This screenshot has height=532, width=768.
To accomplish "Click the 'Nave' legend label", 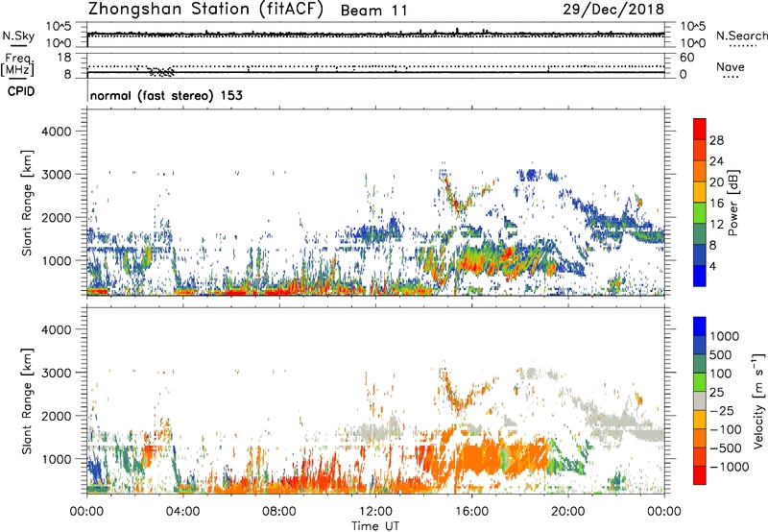I will click(x=731, y=66).
